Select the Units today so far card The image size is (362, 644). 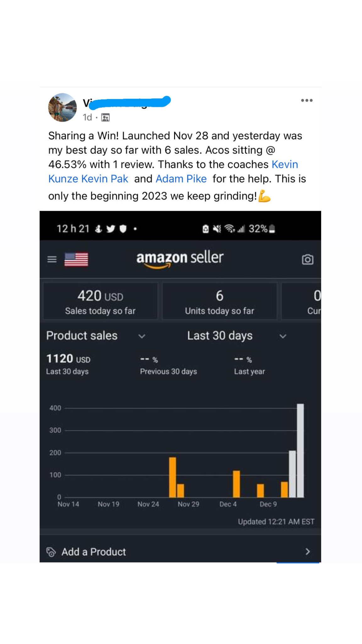[x=219, y=301]
